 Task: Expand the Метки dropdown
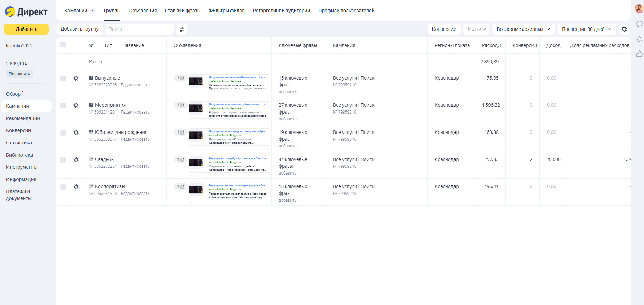click(x=477, y=29)
